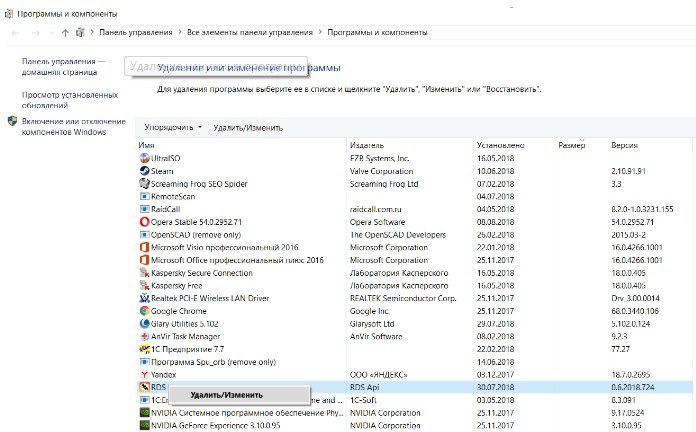Click the Microsoft Visio 2016 icon

[x=144, y=247]
